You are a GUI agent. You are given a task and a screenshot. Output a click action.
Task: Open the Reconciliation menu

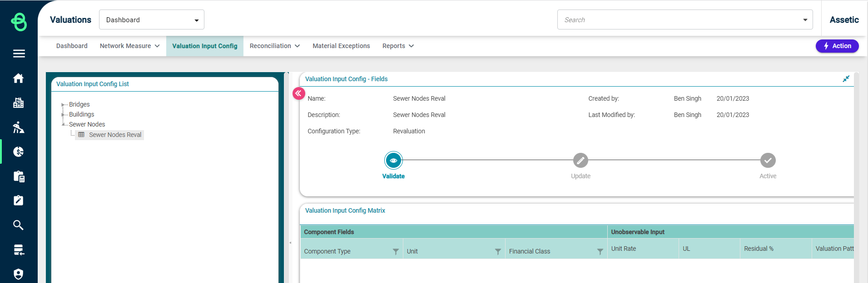pyautogui.click(x=274, y=46)
